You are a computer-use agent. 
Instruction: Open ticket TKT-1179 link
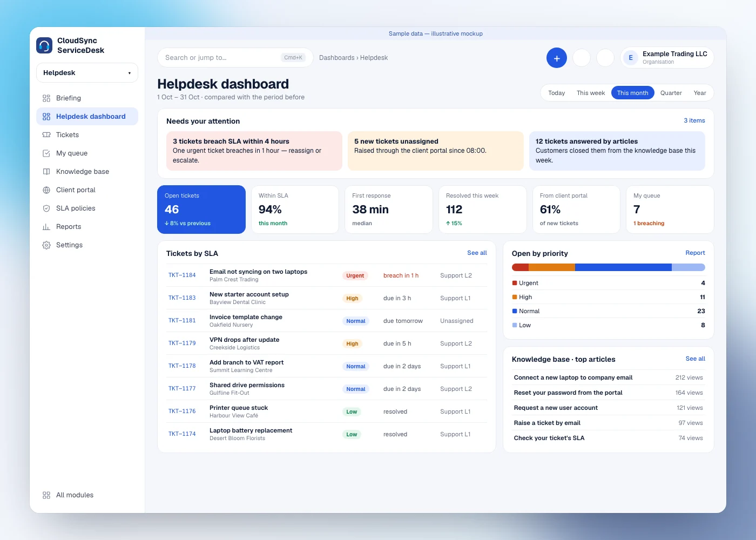(x=182, y=343)
